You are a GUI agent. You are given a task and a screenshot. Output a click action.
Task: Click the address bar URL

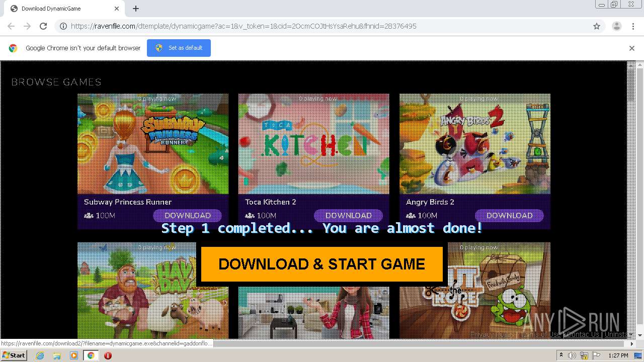point(244,26)
